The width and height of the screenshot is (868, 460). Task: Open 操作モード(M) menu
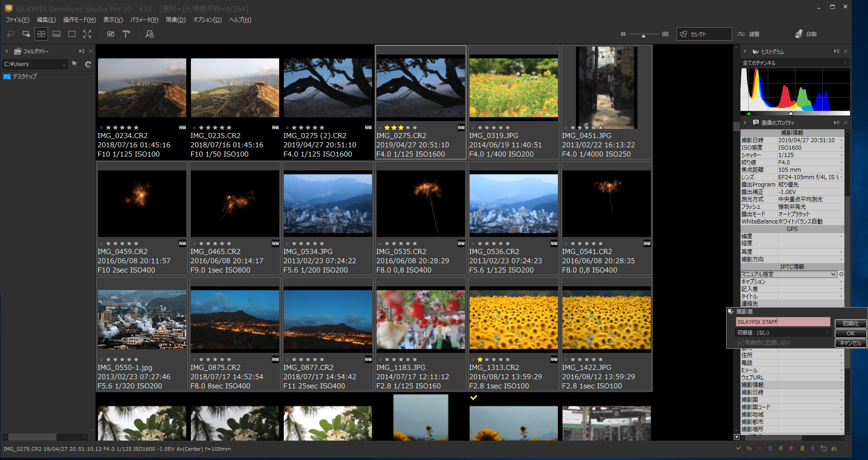(79, 20)
